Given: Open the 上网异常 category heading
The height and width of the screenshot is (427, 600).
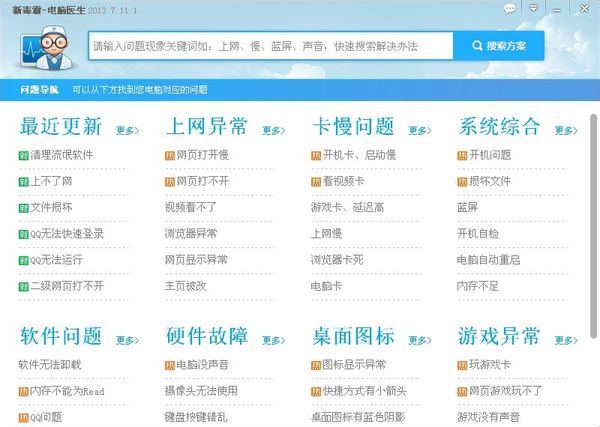Looking at the screenshot, I should 207,127.
